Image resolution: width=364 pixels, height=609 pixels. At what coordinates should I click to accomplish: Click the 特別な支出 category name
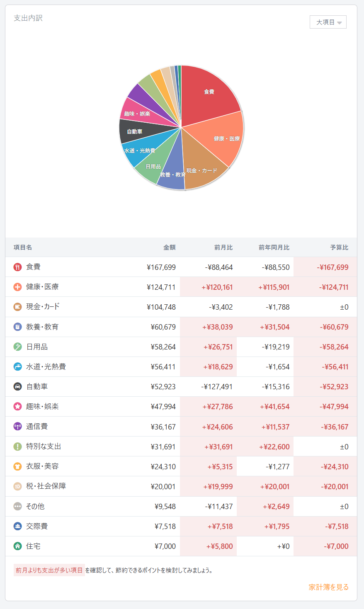point(44,446)
